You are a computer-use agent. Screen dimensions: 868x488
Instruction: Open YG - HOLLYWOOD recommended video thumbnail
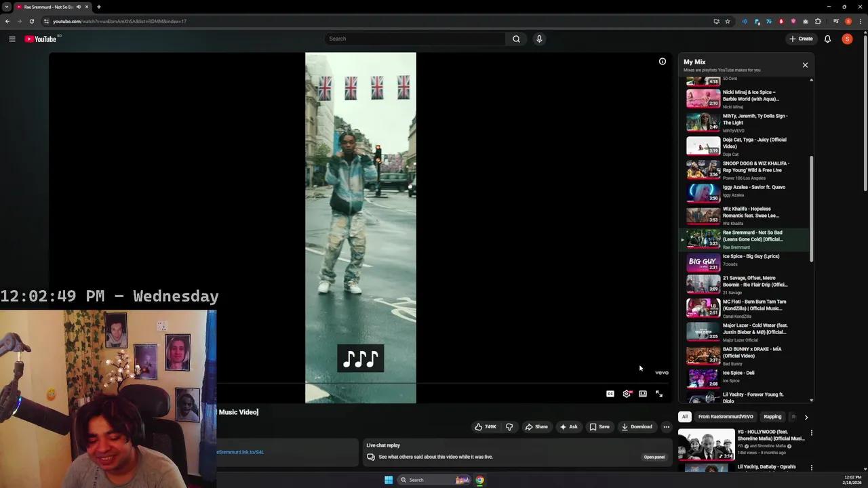pyautogui.click(x=706, y=445)
